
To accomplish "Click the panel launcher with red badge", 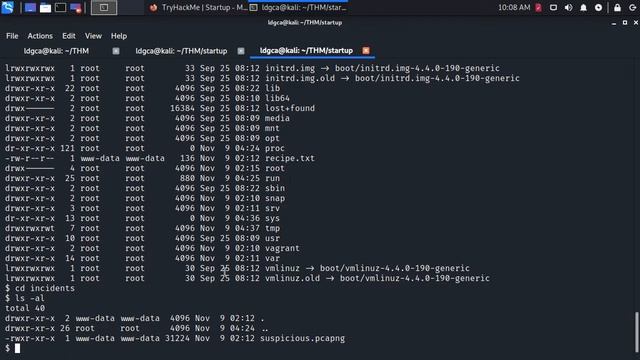I will tap(76, 8).
